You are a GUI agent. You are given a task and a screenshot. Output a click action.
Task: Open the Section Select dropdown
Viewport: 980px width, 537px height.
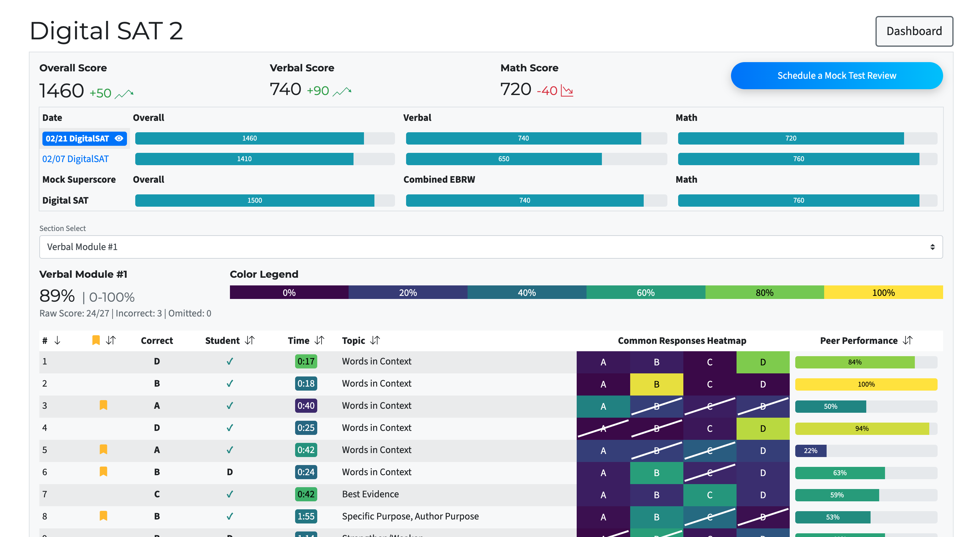click(490, 247)
